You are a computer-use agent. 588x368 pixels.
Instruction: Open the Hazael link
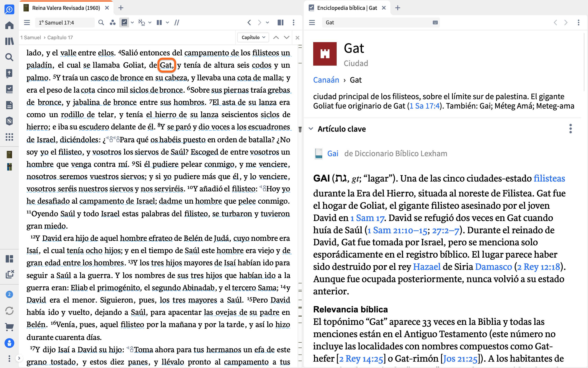tap(427, 267)
